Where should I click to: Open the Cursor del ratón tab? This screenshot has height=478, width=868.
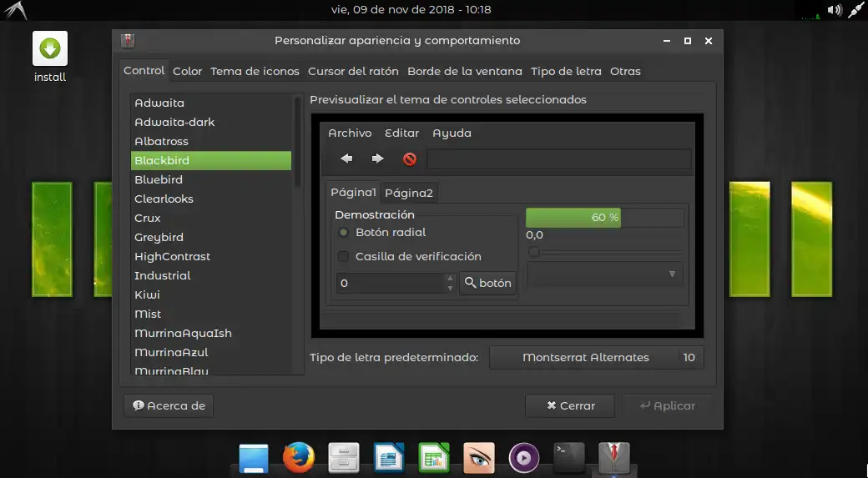353,72
